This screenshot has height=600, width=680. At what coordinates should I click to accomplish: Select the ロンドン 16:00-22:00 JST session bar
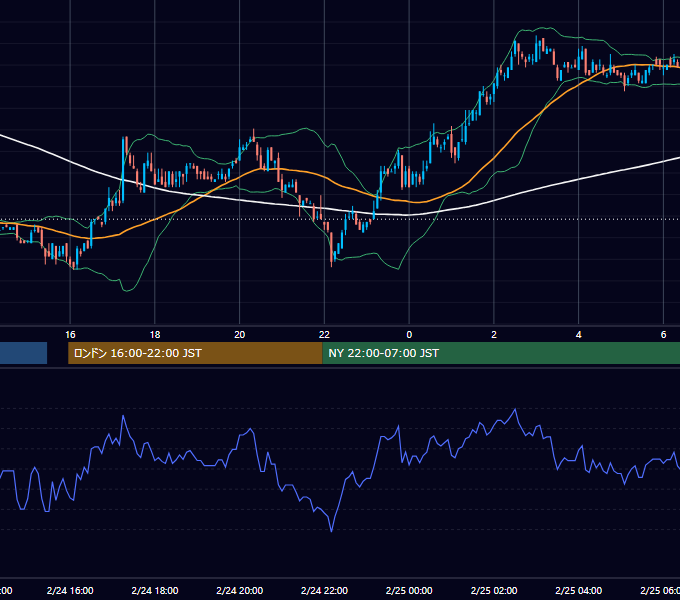195,353
